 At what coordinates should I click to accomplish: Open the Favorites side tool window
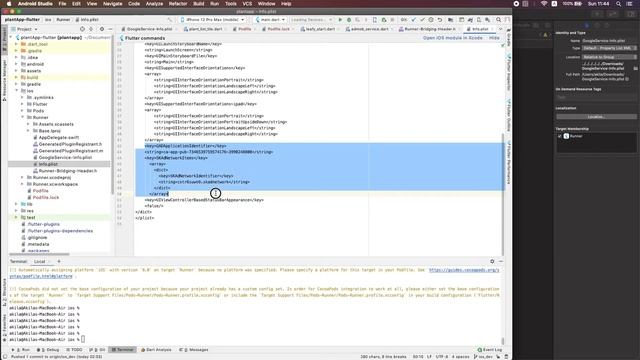(4, 328)
